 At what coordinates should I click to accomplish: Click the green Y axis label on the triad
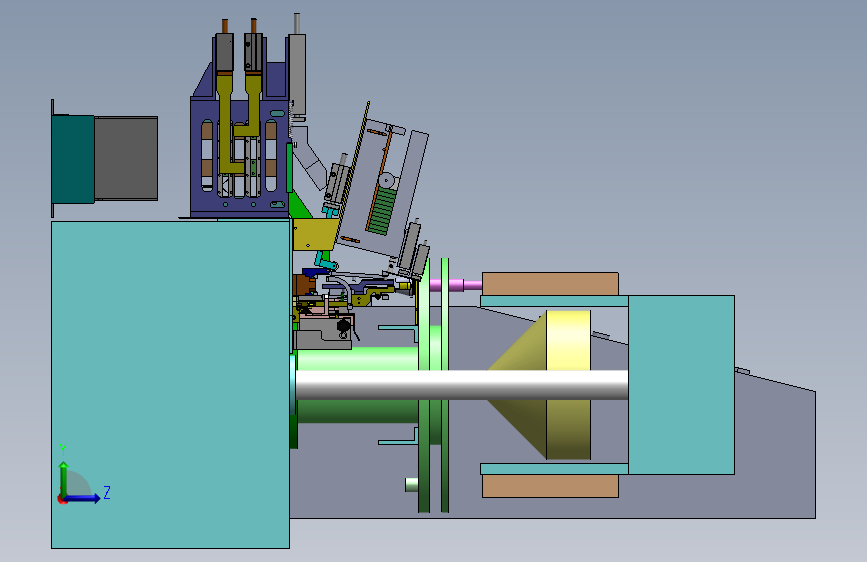pos(63,449)
